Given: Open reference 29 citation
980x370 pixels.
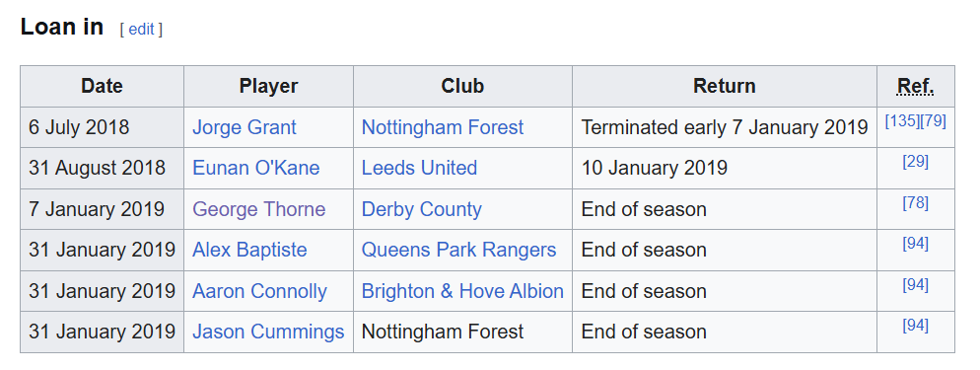Looking at the screenshot, I should (916, 162).
